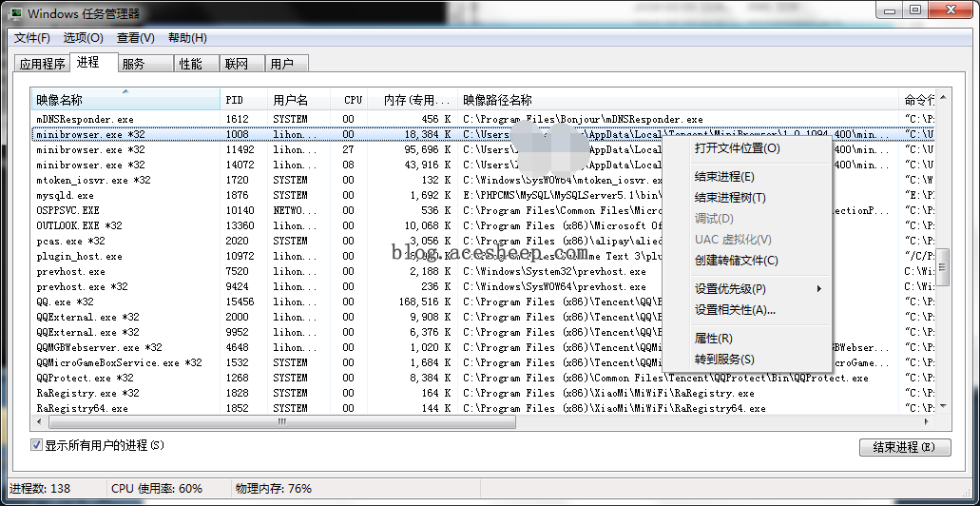The image size is (980, 506).
Task: Click the C:\Windows\System32\prevhost.exe path
Action: point(554,271)
